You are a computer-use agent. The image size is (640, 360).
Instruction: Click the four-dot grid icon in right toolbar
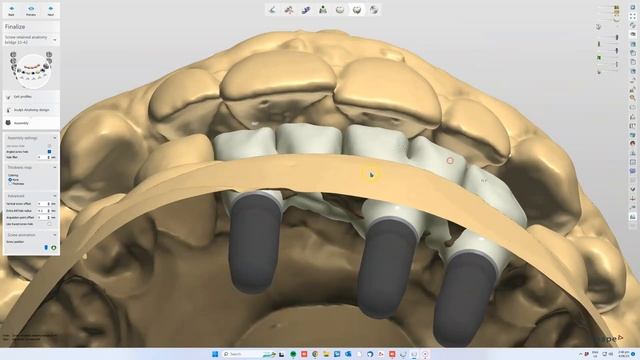click(x=633, y=16)
